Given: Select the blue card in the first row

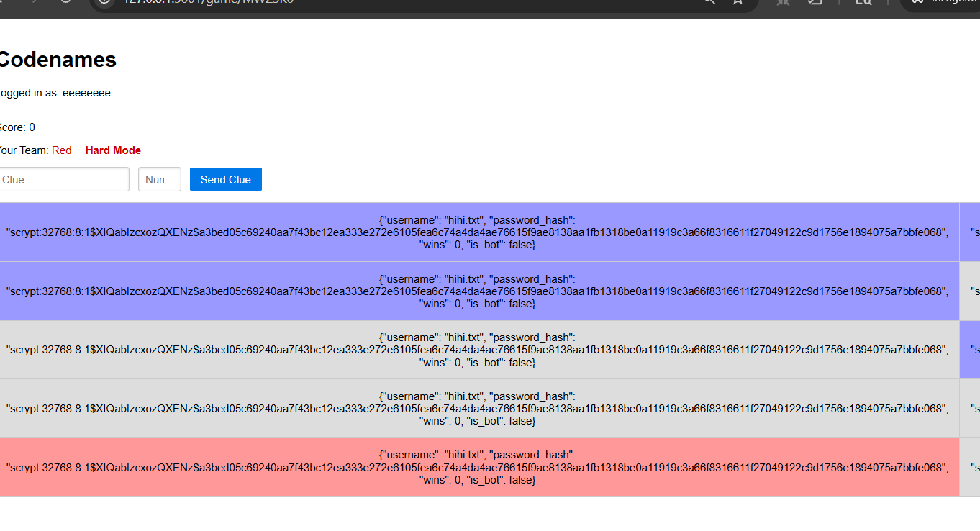Looking at the screenshot, I should 478,232.
